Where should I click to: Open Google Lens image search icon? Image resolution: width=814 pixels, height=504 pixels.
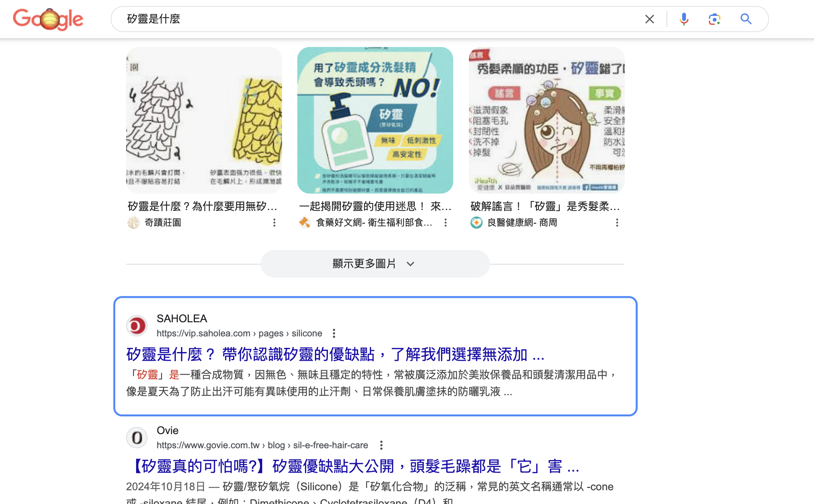click(x=714, y=19)
